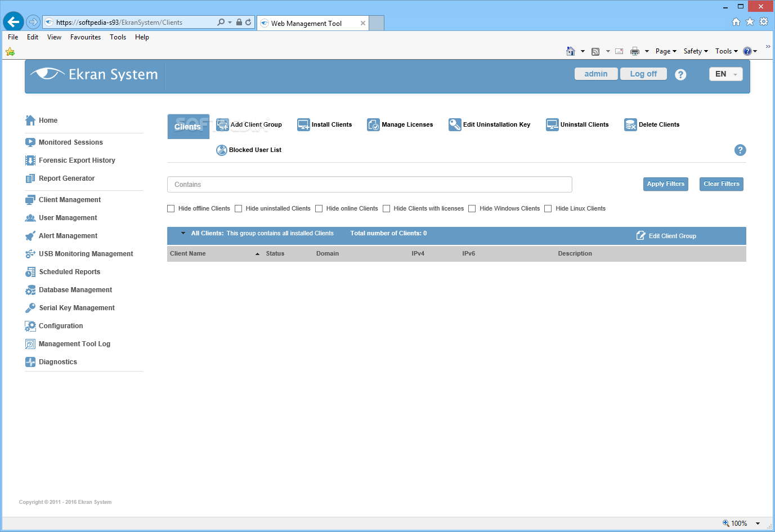Open the Edit menu
This screenshot has height=532, width=775.
33,37
